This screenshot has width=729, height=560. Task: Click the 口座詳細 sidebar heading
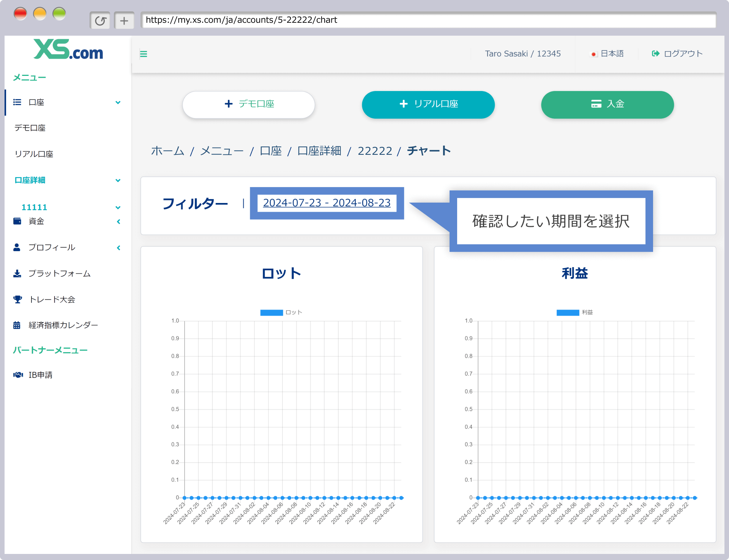click(x=30, y=180)
